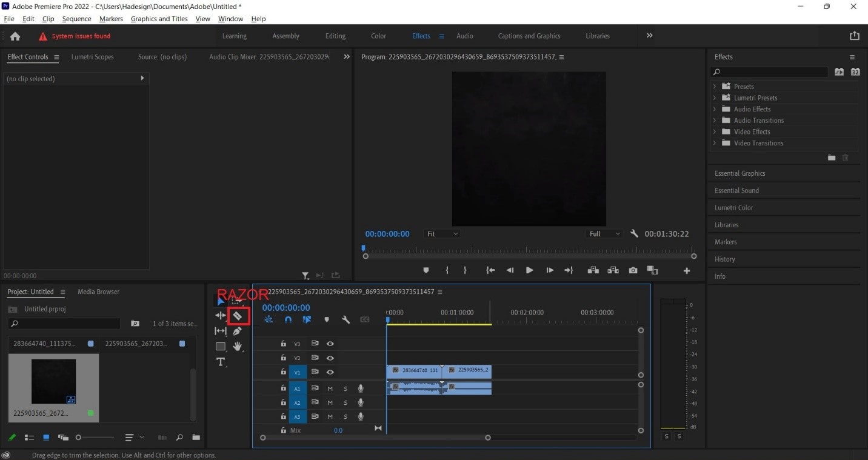The image size is (868, 460).
Task: Toggle the V1 track lock
Action: point(283,372)
